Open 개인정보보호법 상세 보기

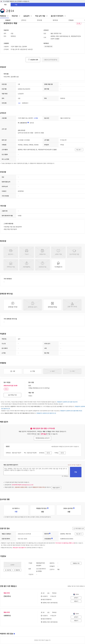[42, 438]
